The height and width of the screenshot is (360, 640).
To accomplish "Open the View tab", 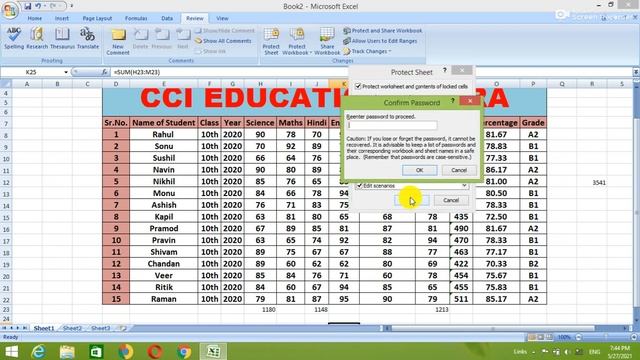I will click(222, 18).
